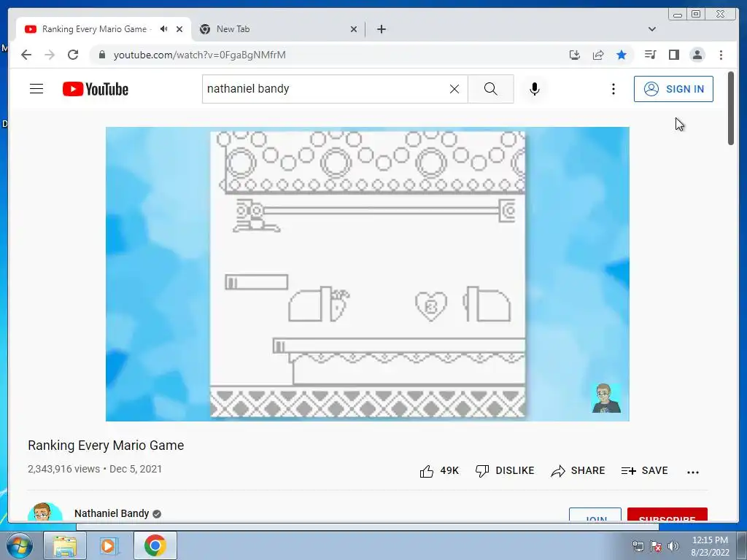Image resolution: width=747 pixels, height=560 pixels.
Task: Click the taskbar clock showing 12:15 PM
Action: pyautogui.click(x=710, y=546)
